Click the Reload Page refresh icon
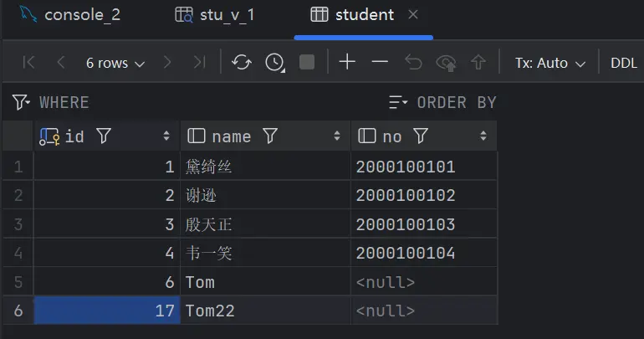Screen dimensions: 644x339 click(242, 63)
